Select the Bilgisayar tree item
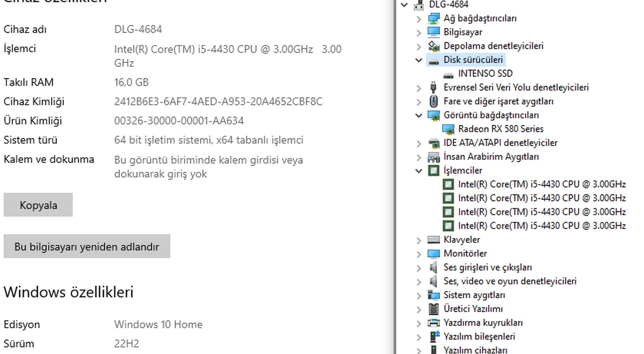 462,32
